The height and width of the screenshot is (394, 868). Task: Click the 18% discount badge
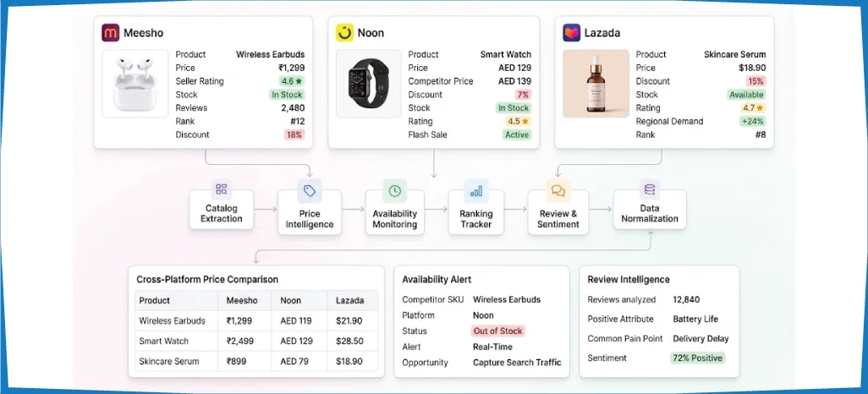point(294,134)
